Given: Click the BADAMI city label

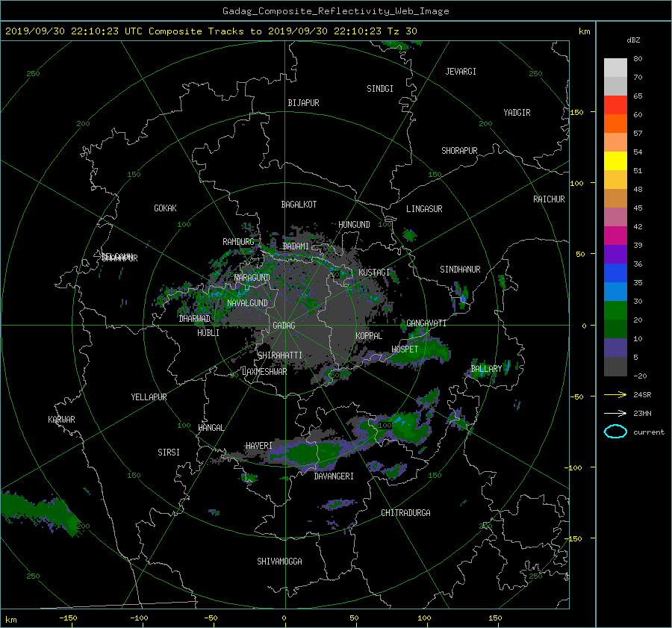Looking at the screenshot, I should [x=296, y=246].
